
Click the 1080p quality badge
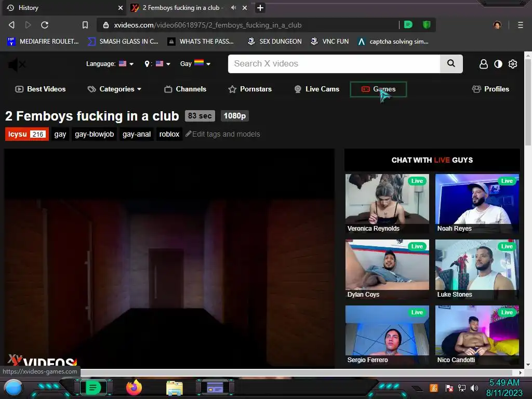pyautogui.click(x=235, y=116)
